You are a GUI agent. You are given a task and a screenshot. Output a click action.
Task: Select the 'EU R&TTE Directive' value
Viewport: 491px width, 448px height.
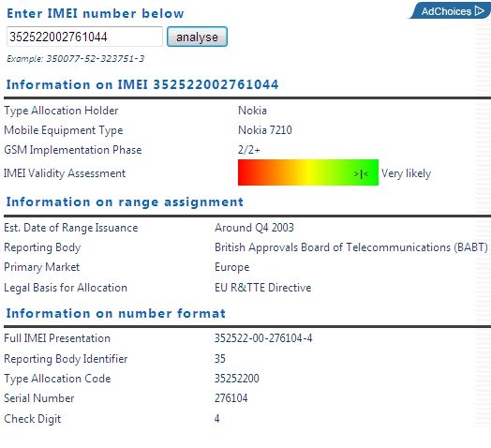[263, 288]
